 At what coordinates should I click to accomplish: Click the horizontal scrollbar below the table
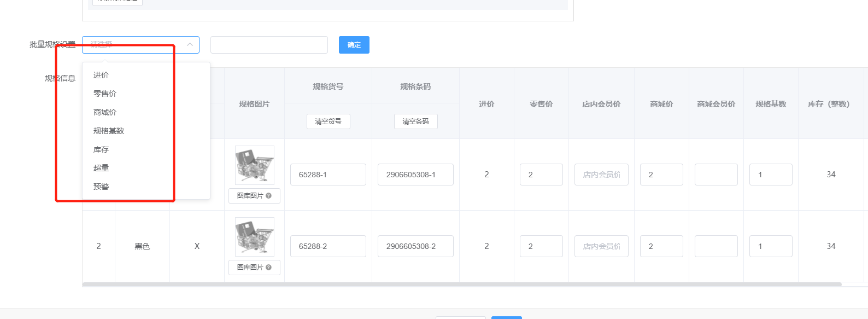(x=462, y=285)
